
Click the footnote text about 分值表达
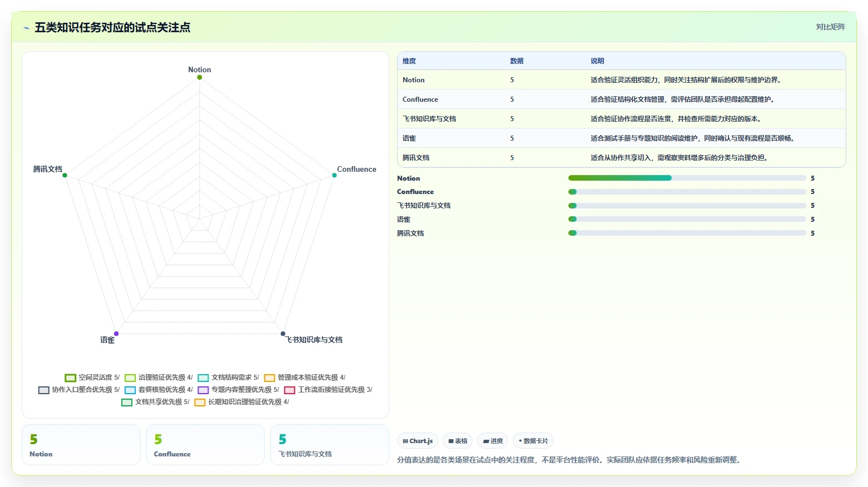570,460
